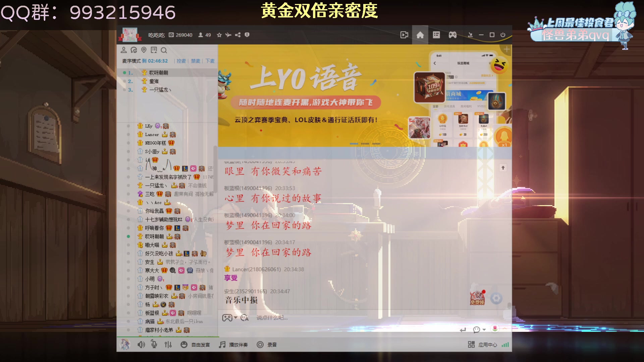Open the chat bubble style dropdown
The height and width of the screenshot is (362, 644).
tap(479, 330)
